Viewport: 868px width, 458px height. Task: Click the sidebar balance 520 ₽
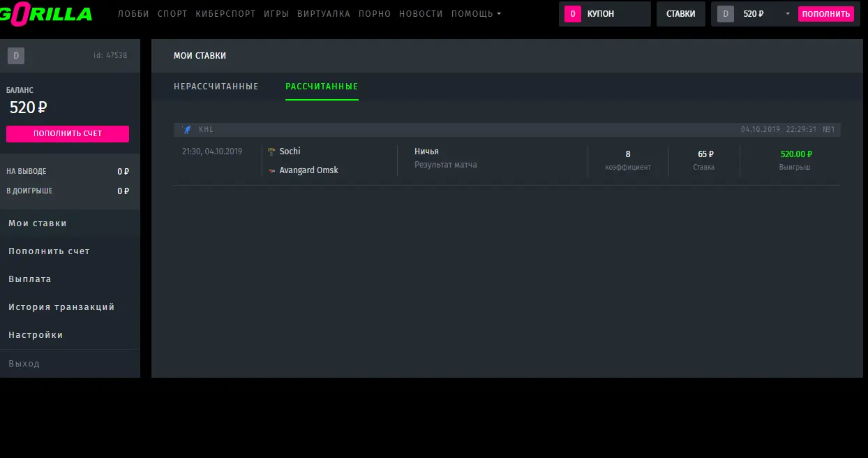pyautogui.click(x=29, y=108)
